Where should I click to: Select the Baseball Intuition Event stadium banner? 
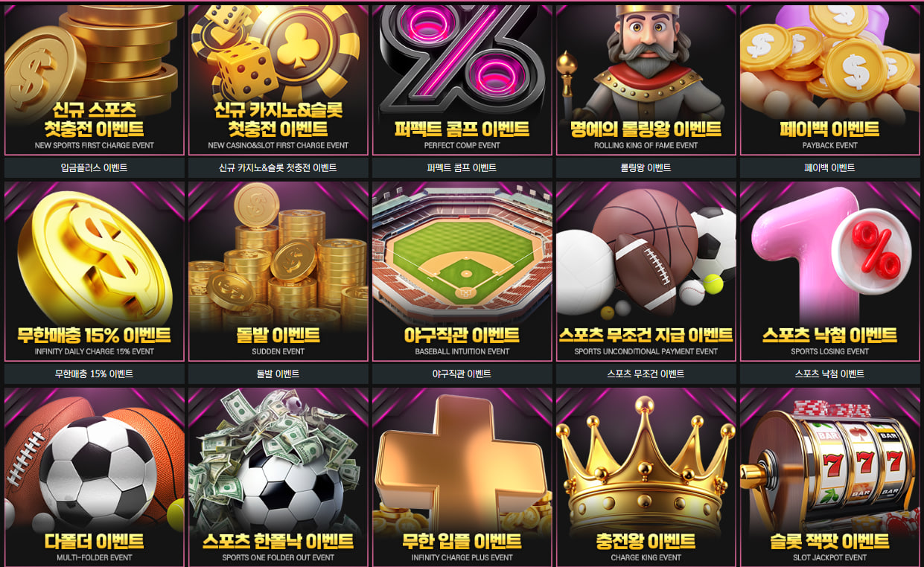(x=462, y=272)
